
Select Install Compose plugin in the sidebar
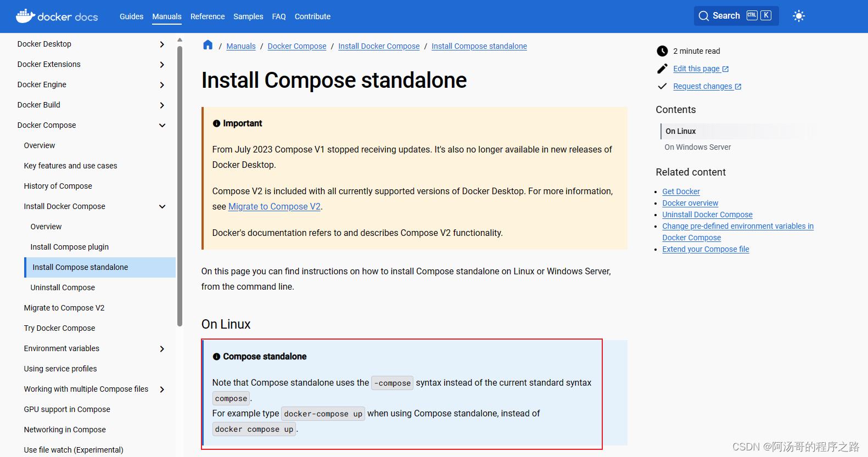69,247
